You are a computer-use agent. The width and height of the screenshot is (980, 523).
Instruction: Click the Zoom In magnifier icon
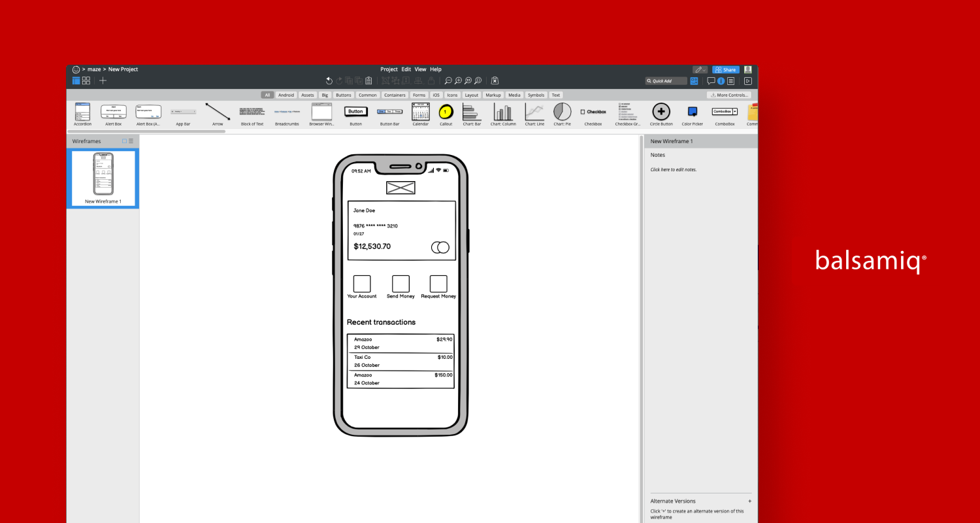(x=458, y=80)
